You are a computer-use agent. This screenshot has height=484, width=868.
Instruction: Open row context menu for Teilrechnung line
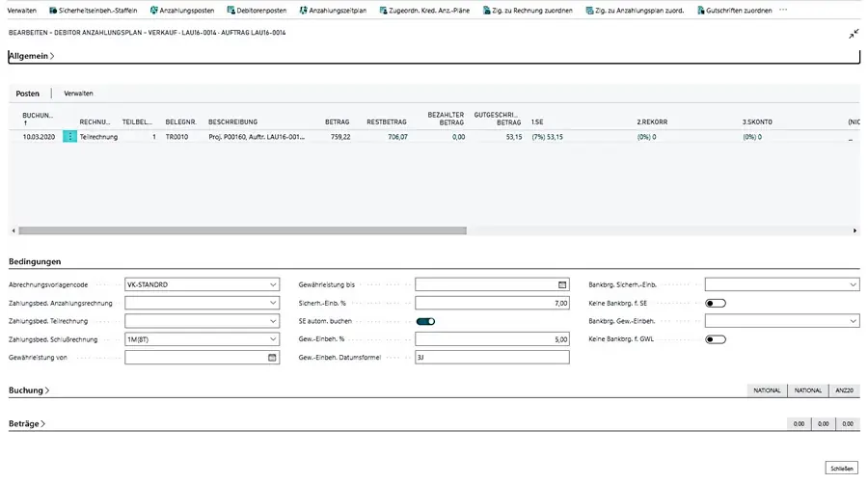(x=69, y=136)
